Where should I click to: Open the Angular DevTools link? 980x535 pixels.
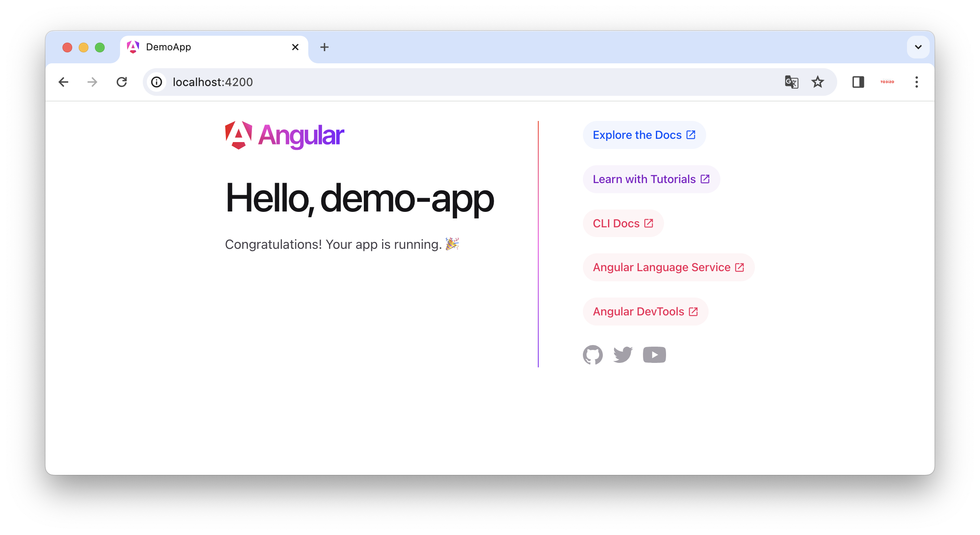(645, 311)
